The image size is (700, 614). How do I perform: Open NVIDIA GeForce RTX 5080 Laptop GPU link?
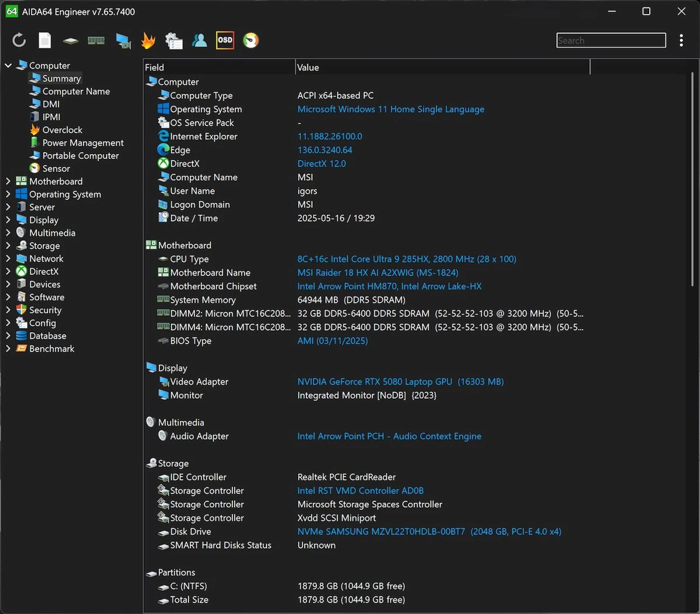tap(400, 382)
